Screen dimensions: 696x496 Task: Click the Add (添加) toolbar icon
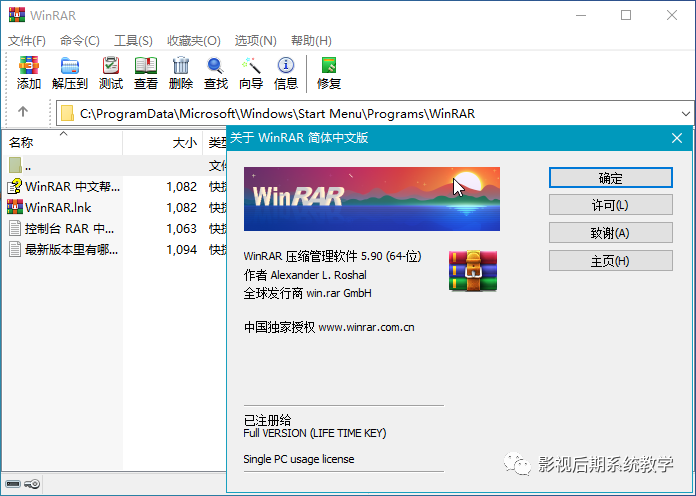click(x=29, y=73)
